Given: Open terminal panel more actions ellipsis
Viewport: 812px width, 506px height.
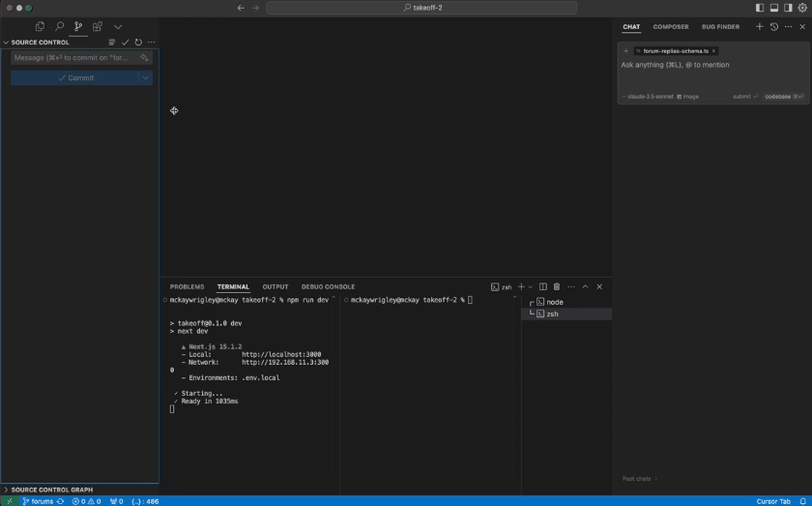Looking at the screenshot, I should tap(570, 286).
